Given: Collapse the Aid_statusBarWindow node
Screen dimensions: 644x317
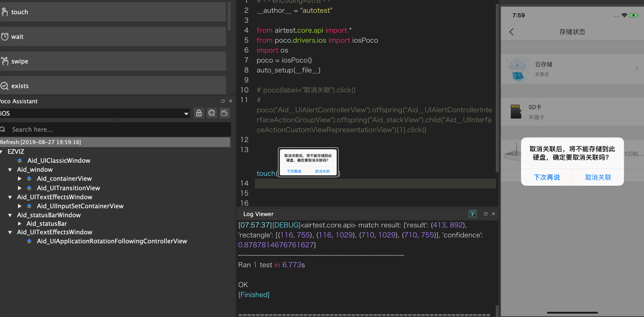Looking at the screenshot, I should pyautogui.click(x=10, y=215).
